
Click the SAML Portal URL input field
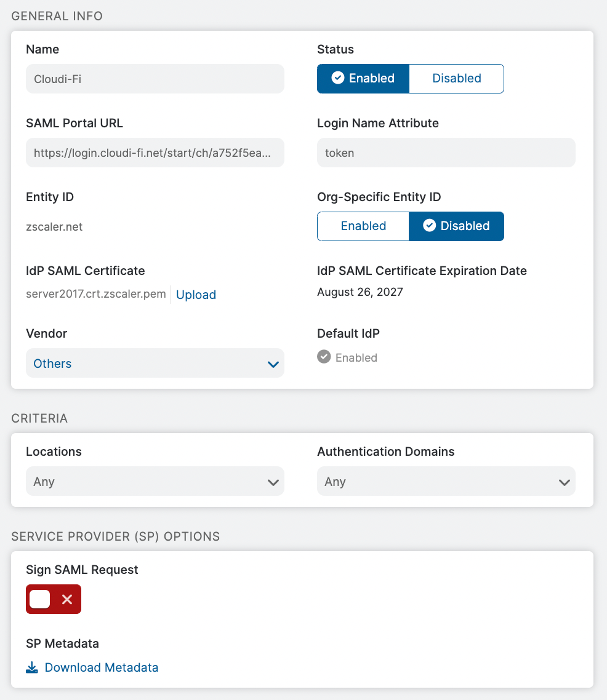coord(155,153)
